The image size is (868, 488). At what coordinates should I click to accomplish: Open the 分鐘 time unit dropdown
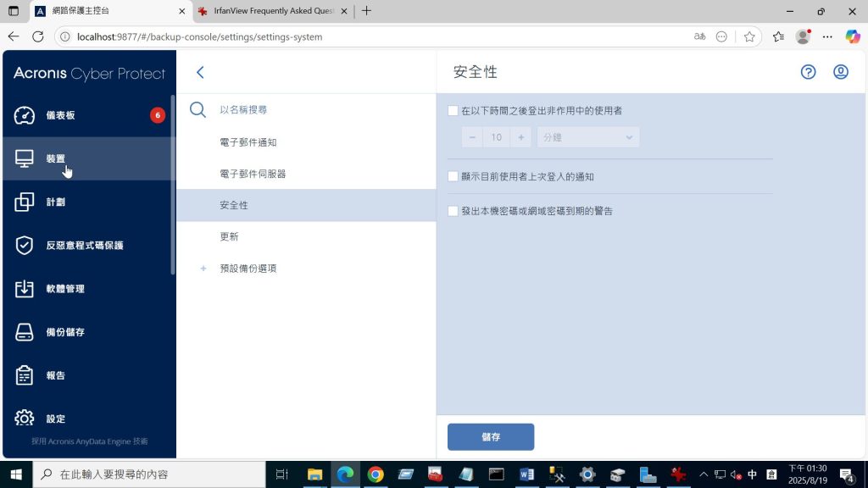[588, 137]
